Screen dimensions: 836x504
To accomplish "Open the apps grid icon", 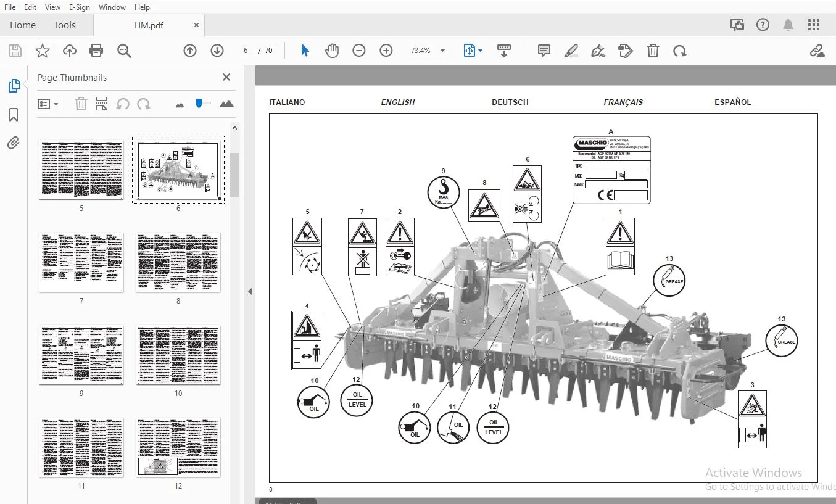I will [x=814, y=25].
